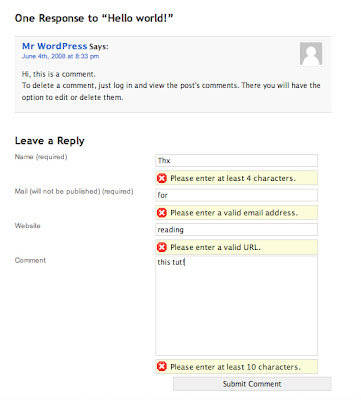This screenshot has height=400, width=361.
Task: Open the June 4th, 2008 comment permalink
Action: pyautogui.click(x=60, y=56)
